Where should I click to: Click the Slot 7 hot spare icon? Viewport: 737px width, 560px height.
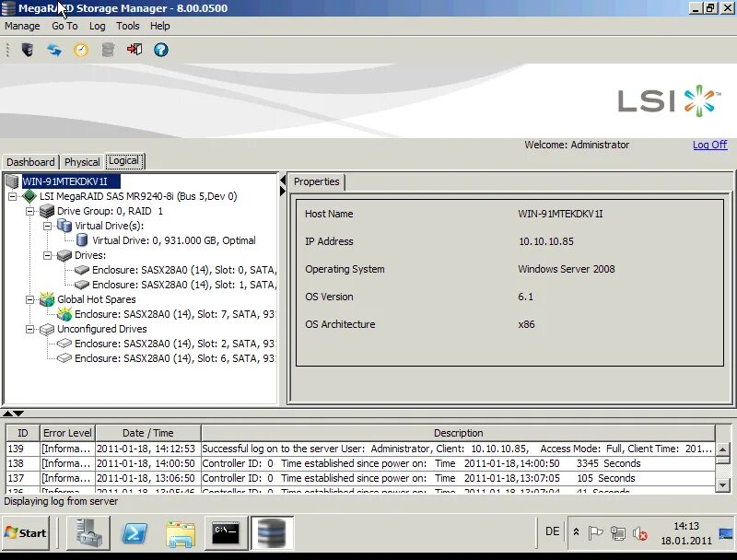(x=64, y=314)
